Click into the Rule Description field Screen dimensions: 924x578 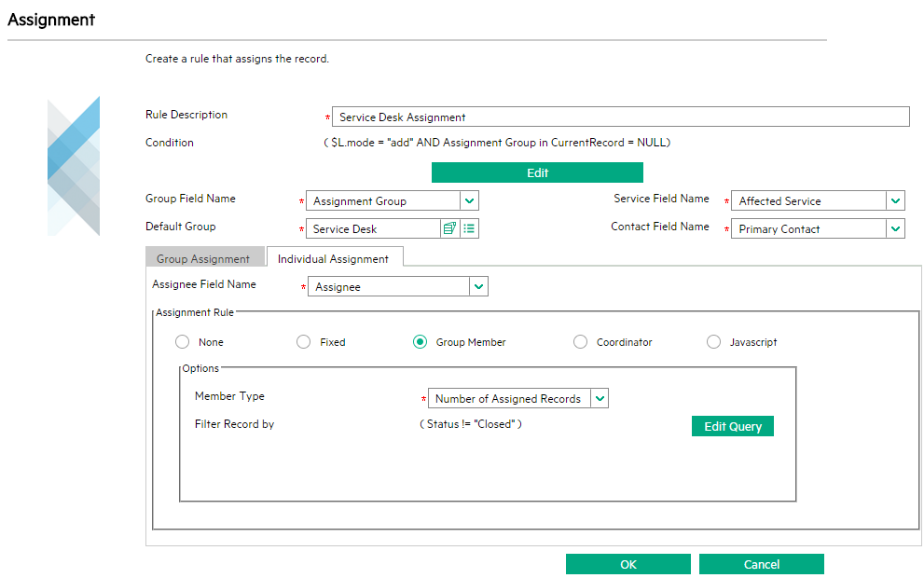point(620,117)
